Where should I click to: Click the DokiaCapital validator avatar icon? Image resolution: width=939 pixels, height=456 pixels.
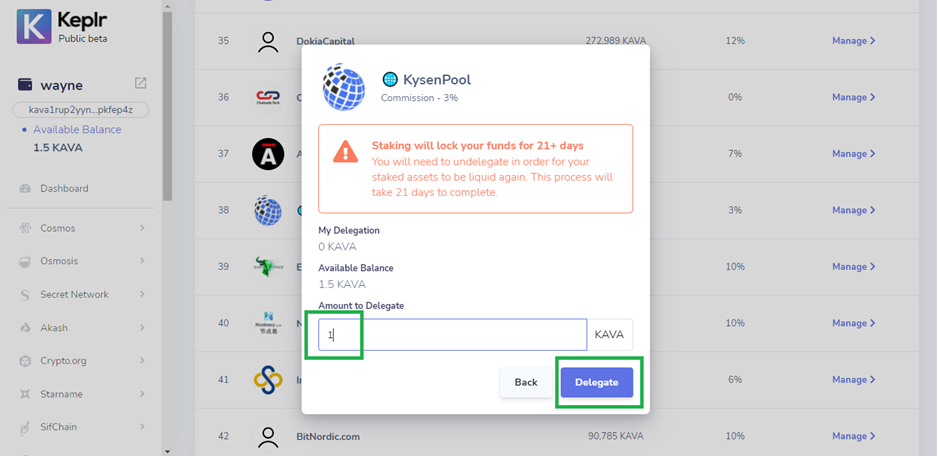point(267,42)
